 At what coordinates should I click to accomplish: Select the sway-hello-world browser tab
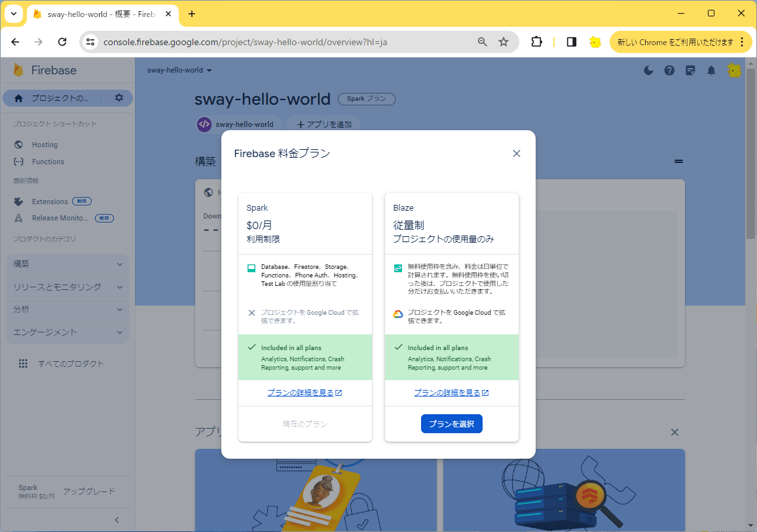point(102,14)
